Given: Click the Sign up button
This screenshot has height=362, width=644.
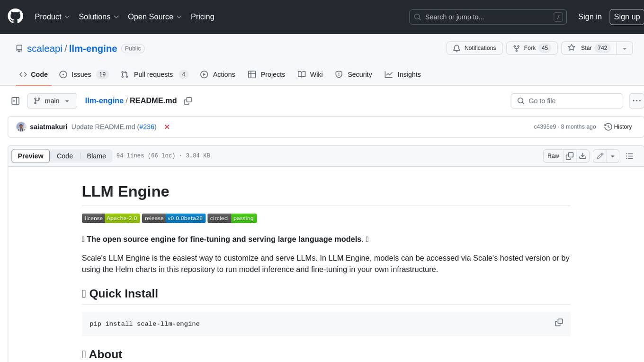Looking at the screenshot, I should pos(626,17).
